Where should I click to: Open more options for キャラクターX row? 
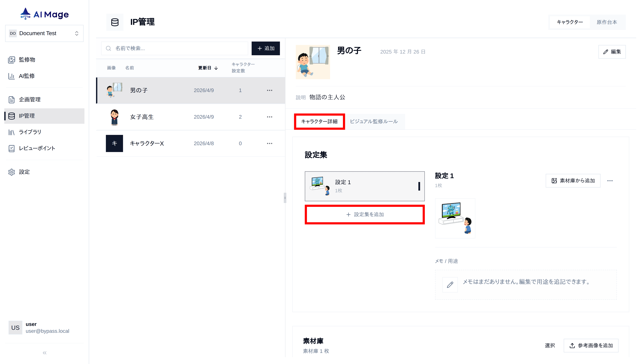[x=269, y=143]
